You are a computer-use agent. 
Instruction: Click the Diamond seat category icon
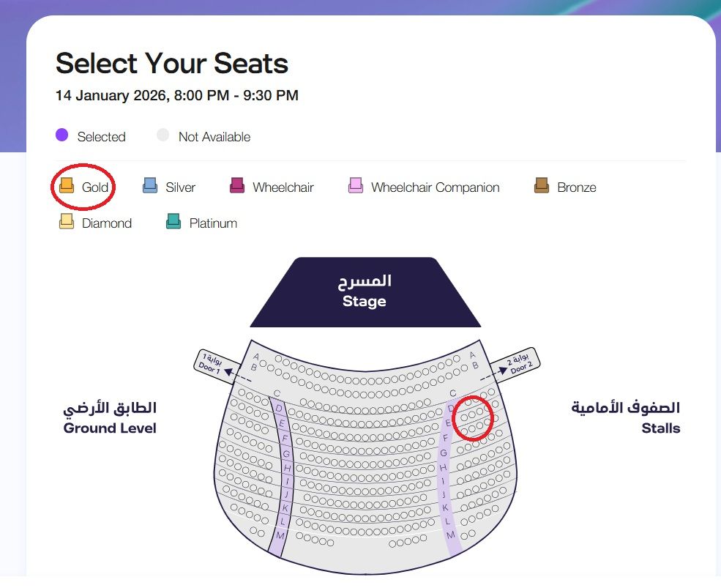pos(67,223)
